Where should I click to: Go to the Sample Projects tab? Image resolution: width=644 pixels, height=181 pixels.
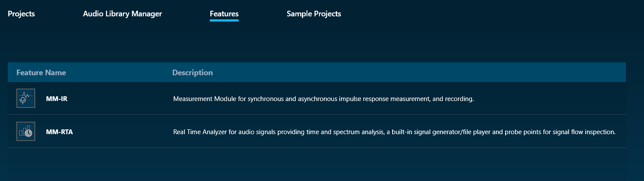coord(314,14)
